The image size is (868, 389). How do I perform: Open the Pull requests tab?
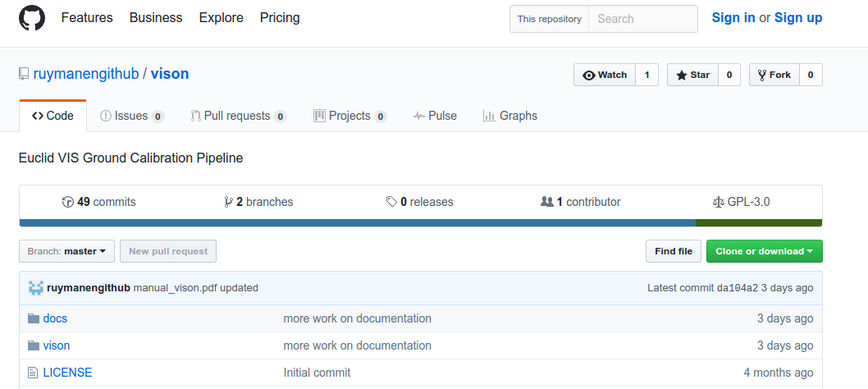coord(238,116)
